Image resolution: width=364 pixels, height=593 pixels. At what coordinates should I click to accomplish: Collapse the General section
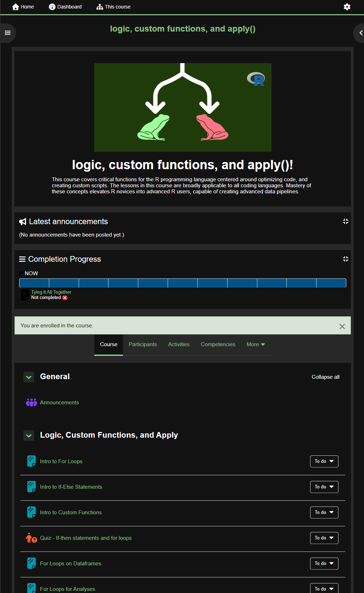click(x=29, y=377)
